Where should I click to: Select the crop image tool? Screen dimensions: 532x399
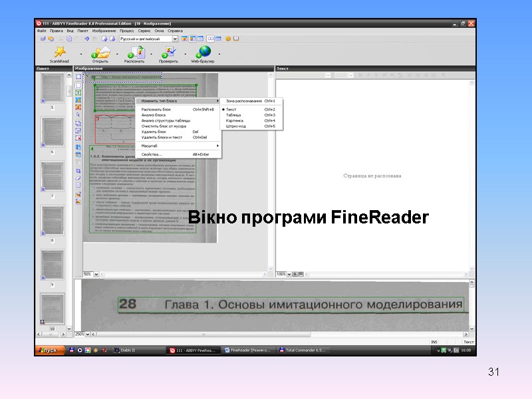[x=78, y=171]
